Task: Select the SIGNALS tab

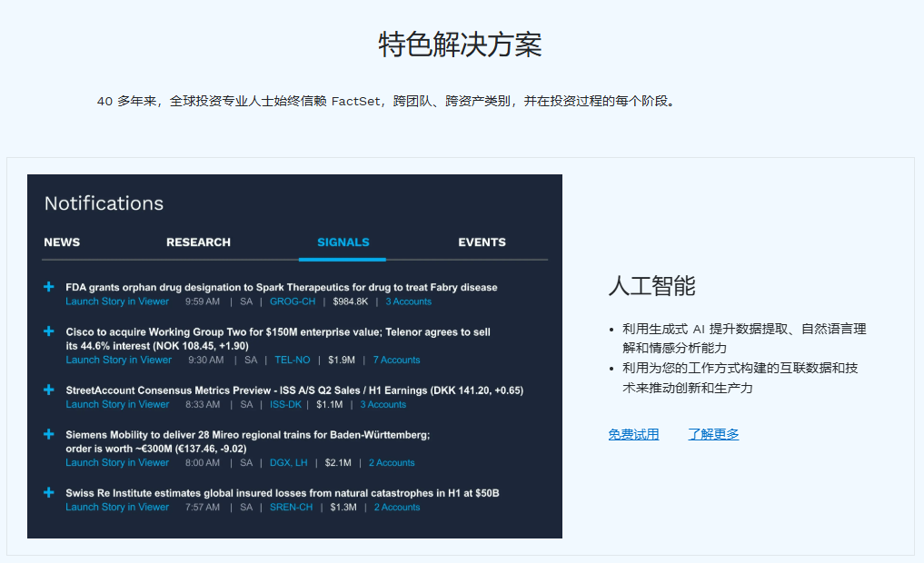Action: [343, 242]
